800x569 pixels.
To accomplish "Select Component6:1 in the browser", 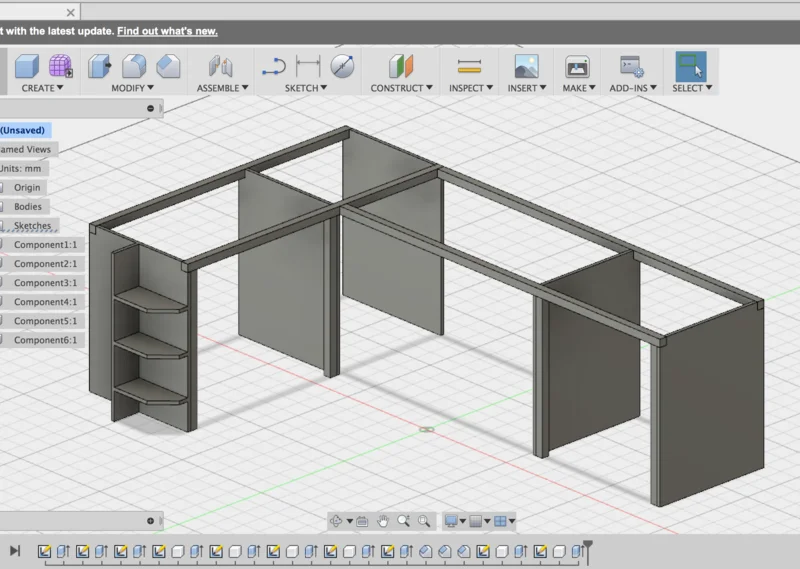I will pyautogui.click(x=45, y=340).
